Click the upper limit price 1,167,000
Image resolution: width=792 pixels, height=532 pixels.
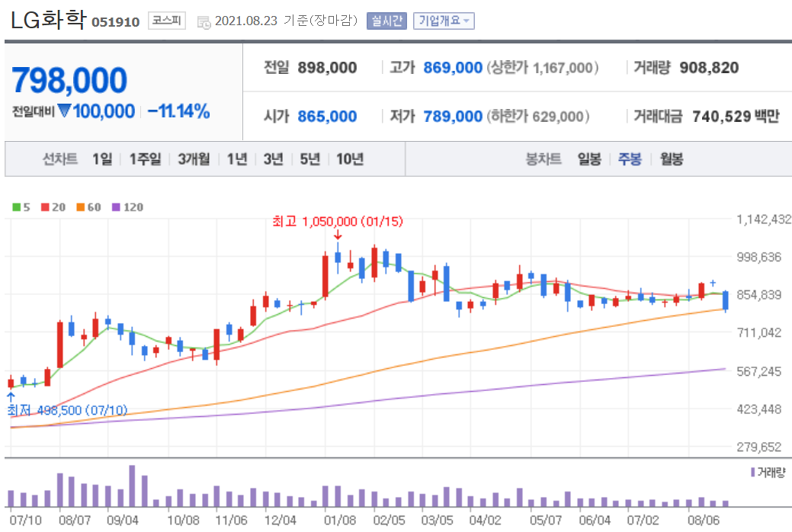[563, 68]
